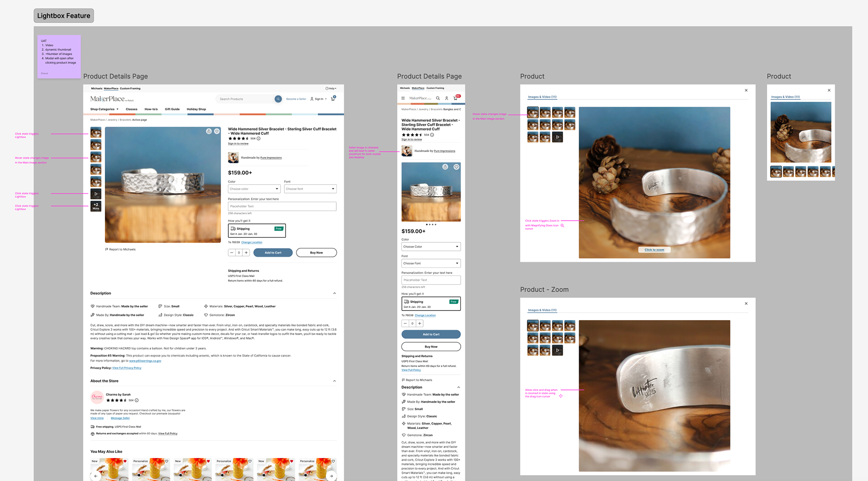Screen dimensions: 868x481
Task: Click View store link
Action: [97, 418]
